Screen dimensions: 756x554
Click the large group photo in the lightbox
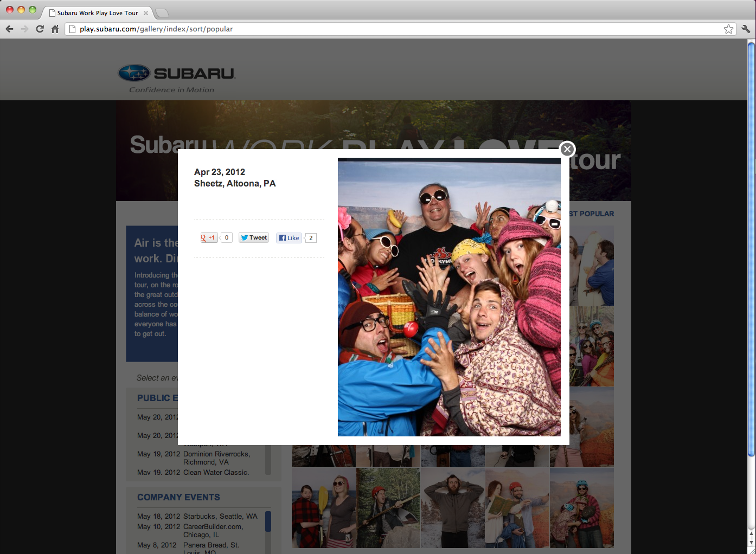pyautogui.click(x=449, y=297)
